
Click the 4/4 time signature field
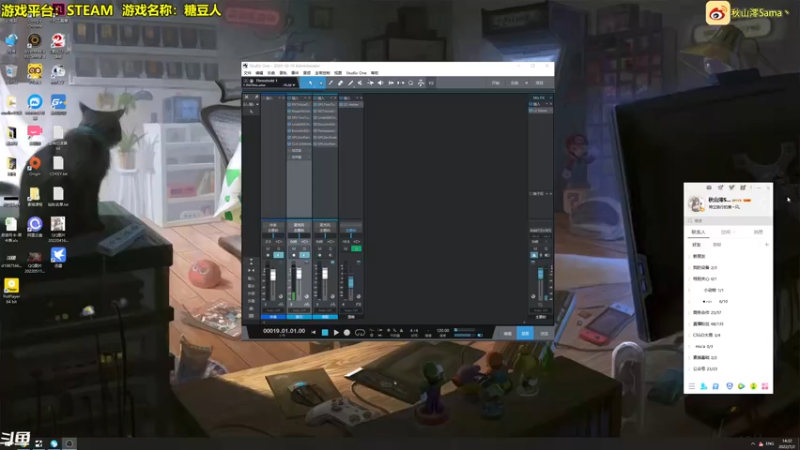click(x=414, y=331)
